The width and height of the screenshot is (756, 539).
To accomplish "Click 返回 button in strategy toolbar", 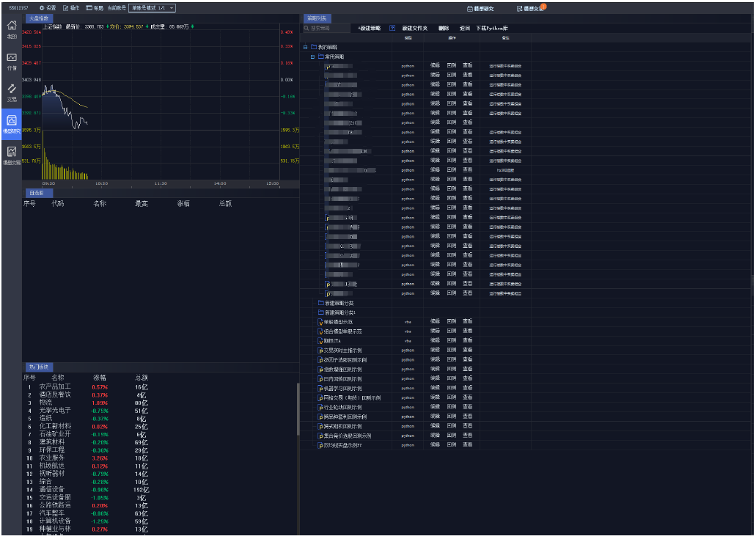I will [x=465, y=29].
